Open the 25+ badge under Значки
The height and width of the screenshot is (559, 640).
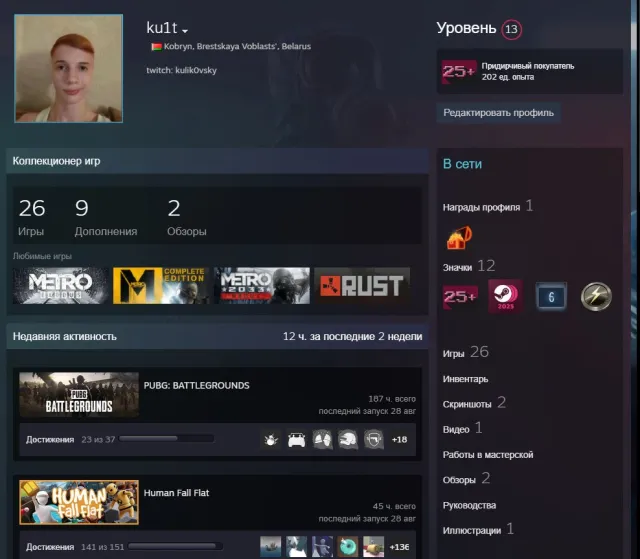(x=460, y=297)
